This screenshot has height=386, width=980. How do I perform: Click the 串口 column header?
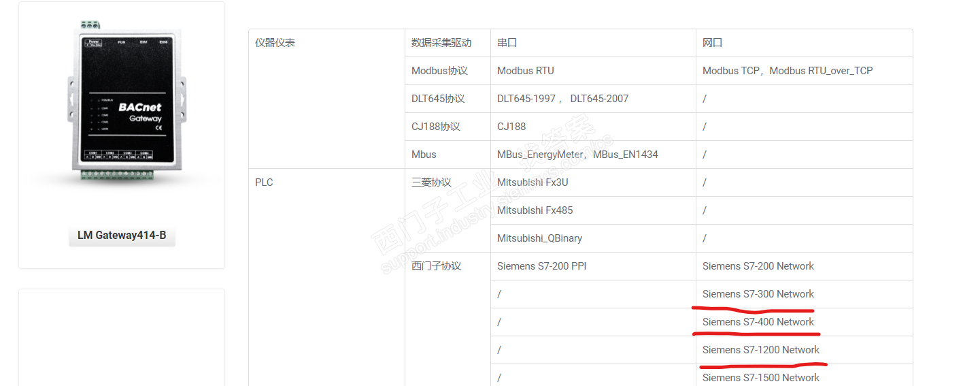593,43
